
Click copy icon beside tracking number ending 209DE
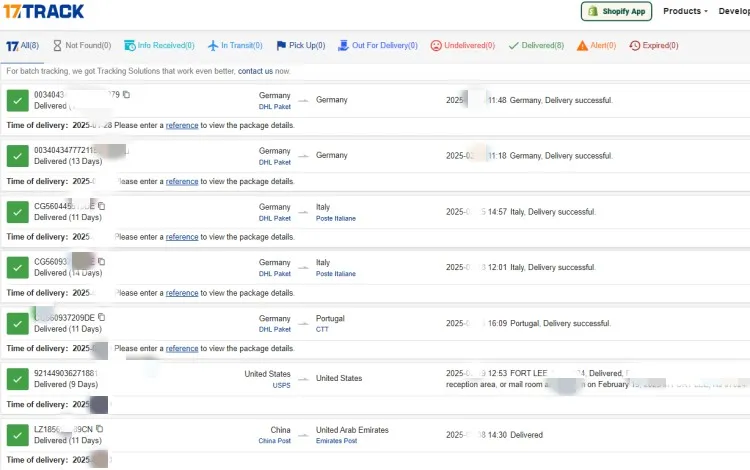coord(102,318)
